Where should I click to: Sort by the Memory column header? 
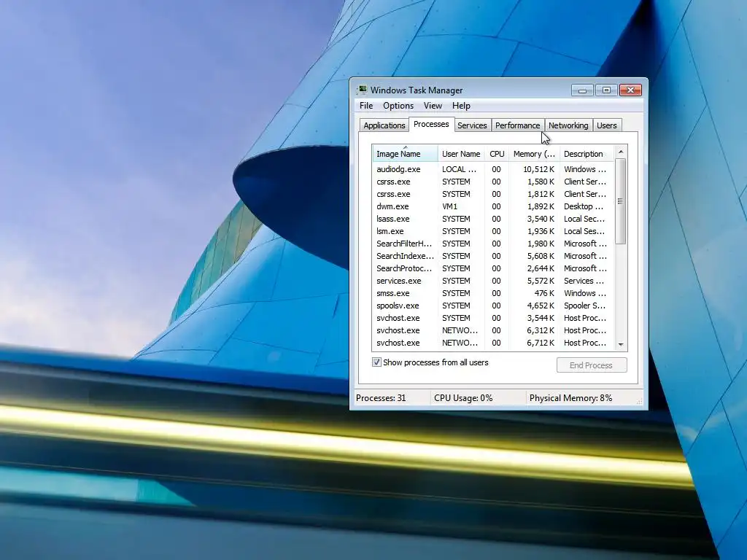pos(534,154)
